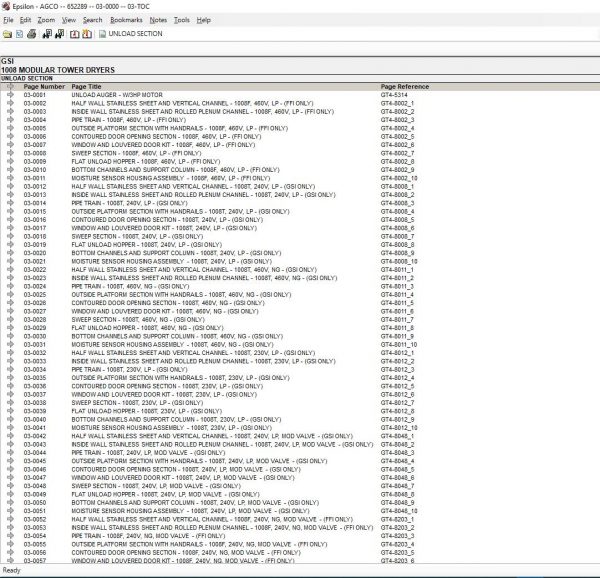The image size is (600, 578).
Task: Open page titled 03-0005 OUTSIDE PLATFORM SECTION
Action: pos(179,128)
